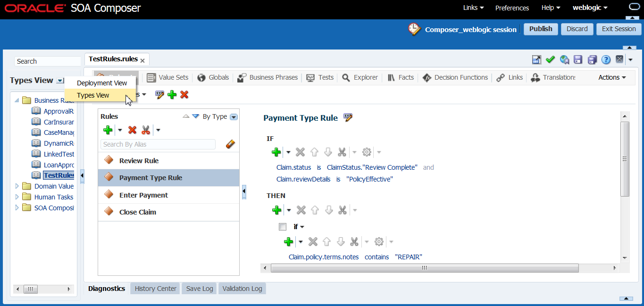Tick the checkbox beside nested if
The width and height of the screenshot is (644, 306).
(283, 227)
